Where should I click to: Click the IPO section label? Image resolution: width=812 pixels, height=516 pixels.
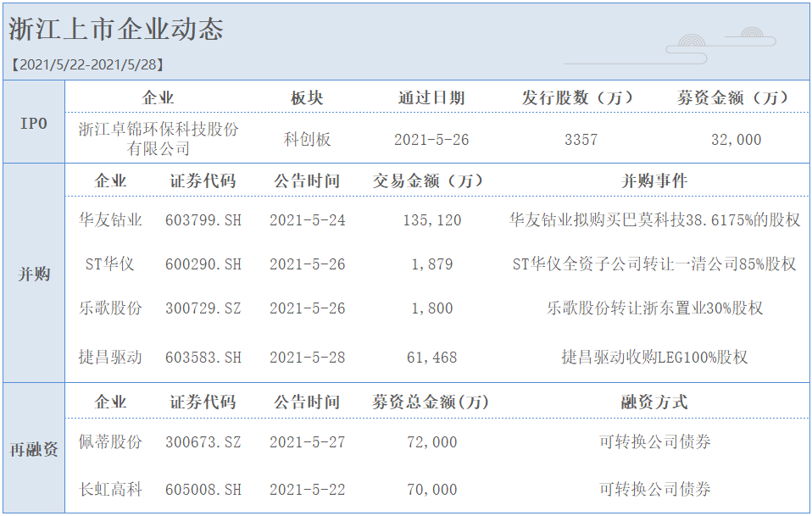pos(34,124)
